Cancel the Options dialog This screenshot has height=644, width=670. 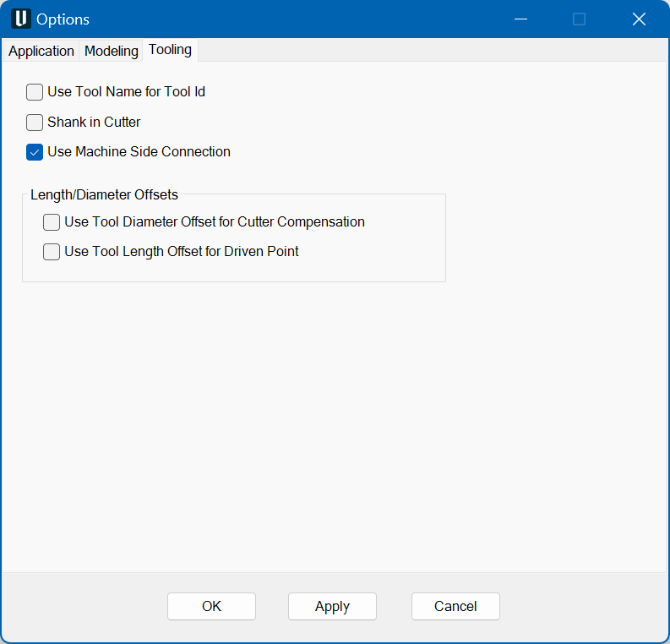click(455, 606)
